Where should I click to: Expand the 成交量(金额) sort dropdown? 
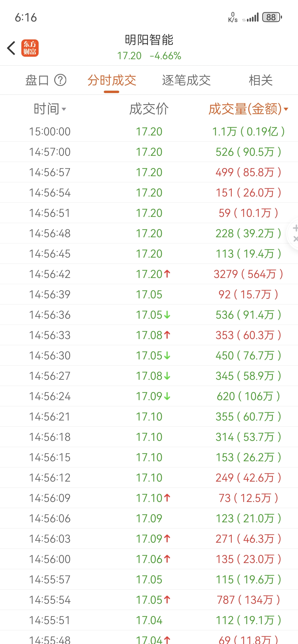(248, 109)
